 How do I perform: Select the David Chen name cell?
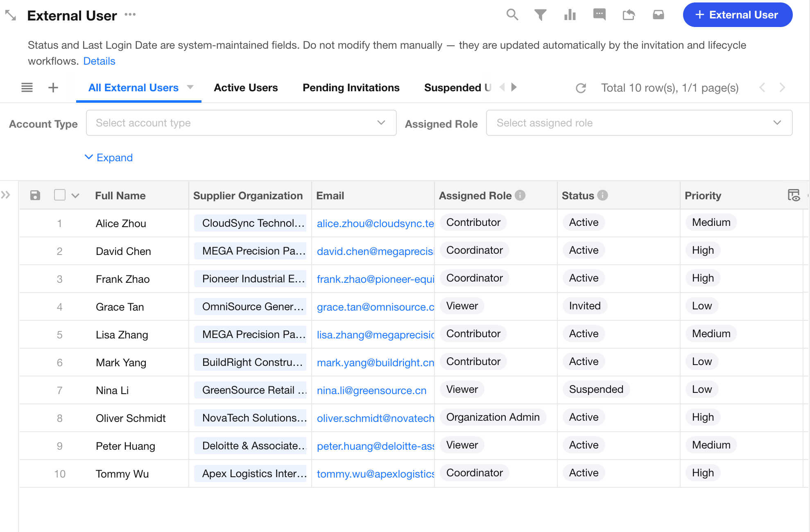point(123,251)
